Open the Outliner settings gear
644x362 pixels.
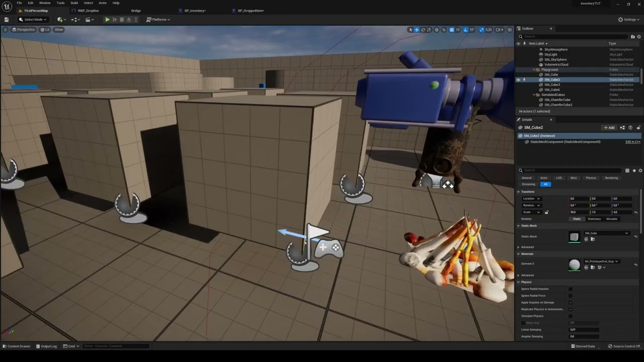click(x=639, y=36)
